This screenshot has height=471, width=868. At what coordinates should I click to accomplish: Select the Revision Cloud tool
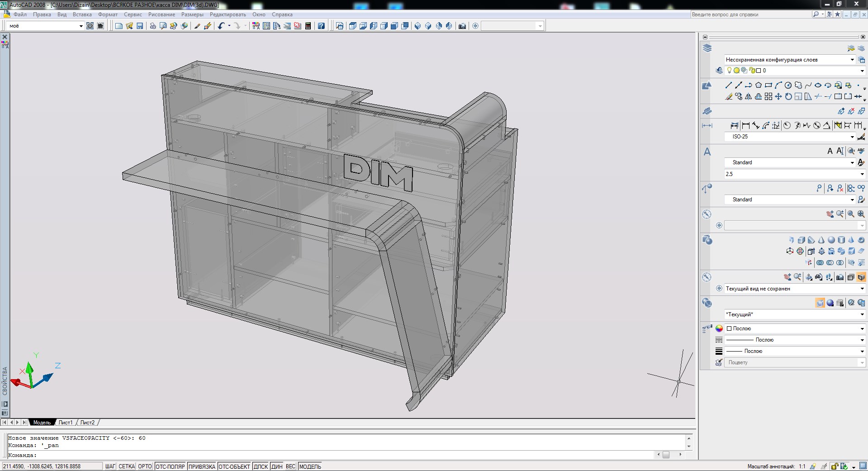798,85
